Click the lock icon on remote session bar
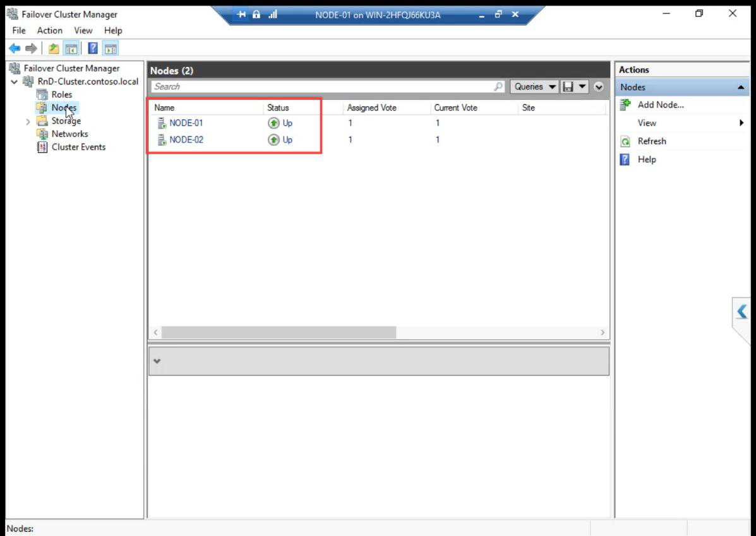The image size is (756, 536). (256, 15)
